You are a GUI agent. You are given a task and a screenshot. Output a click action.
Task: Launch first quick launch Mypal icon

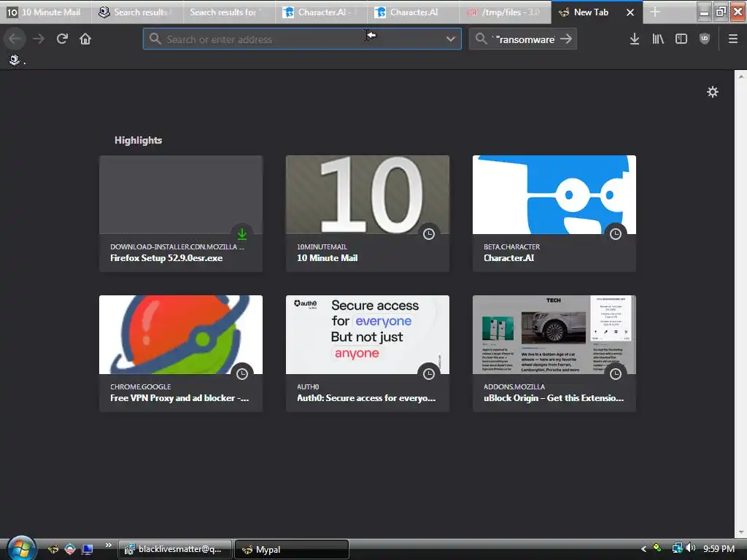53,549
